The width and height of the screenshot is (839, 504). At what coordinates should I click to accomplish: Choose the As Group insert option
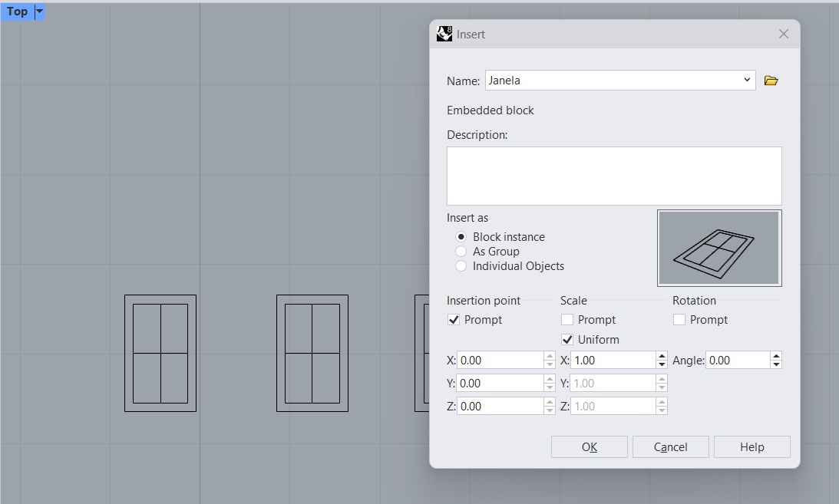(x=461, y=252)
